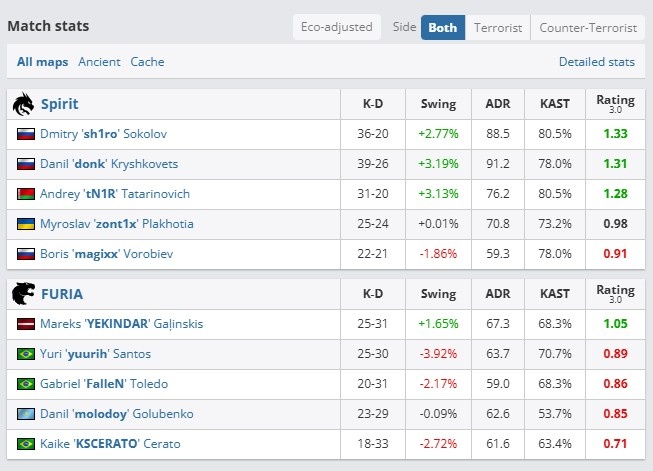Click YEKINDAR's +1.65% swing value
Screen dimensions: 653x471
pyautogui.click(x=438, y=324)
